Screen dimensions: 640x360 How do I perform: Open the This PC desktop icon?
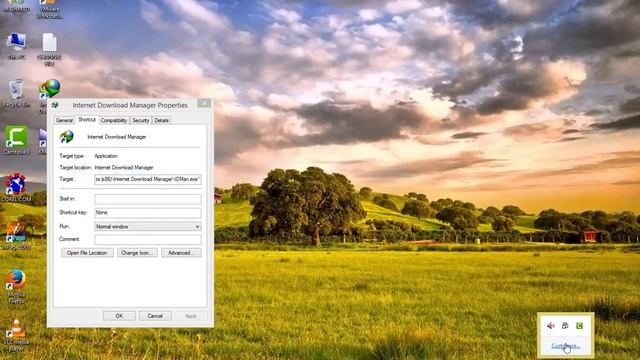16,46
